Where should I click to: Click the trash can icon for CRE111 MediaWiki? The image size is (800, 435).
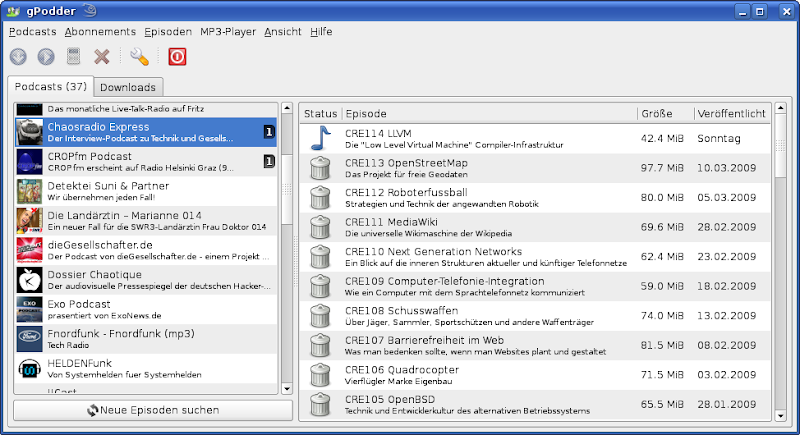click(320, 227)
